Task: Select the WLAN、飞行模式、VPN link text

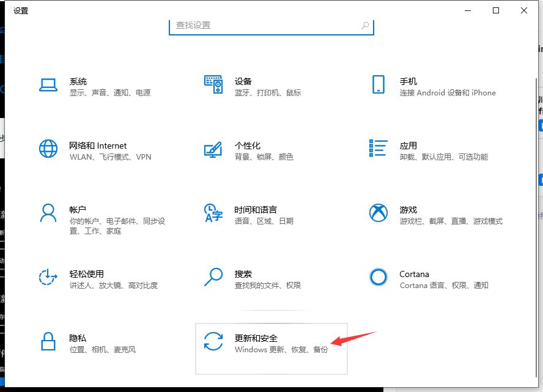Action: [x=109, y=157]
